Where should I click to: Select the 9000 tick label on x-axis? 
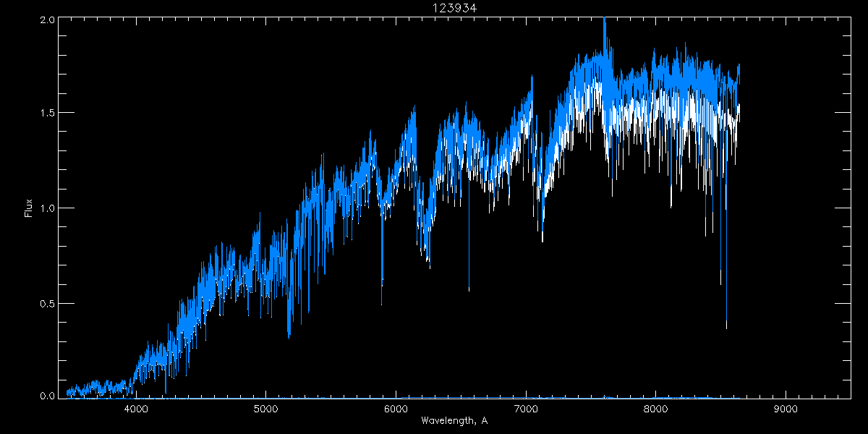[786, 408]
